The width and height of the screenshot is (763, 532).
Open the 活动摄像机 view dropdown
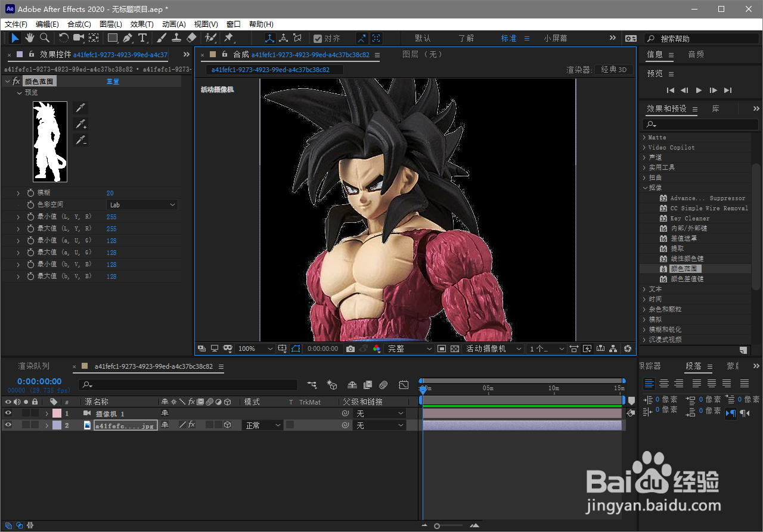494,349
